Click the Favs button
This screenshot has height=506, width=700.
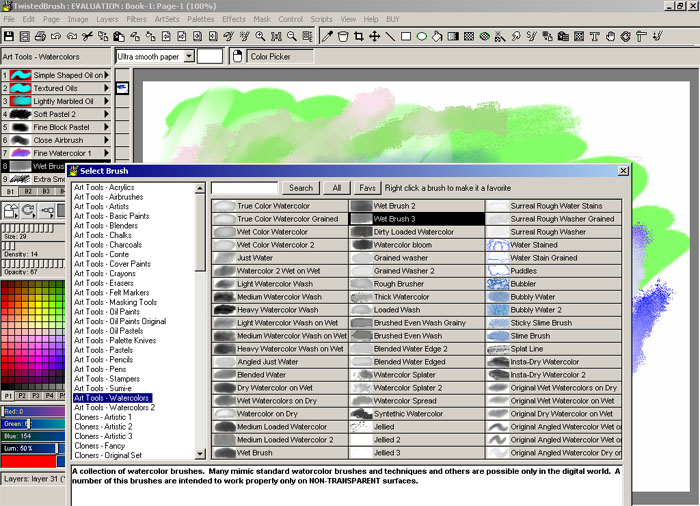pyautogui.click(x=367, y=187)
